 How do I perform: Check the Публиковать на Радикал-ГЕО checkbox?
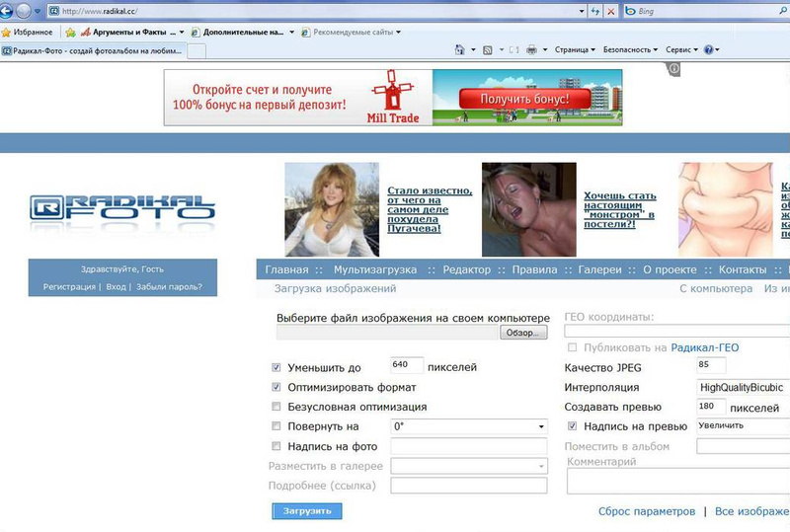click(x=573, y=347)
